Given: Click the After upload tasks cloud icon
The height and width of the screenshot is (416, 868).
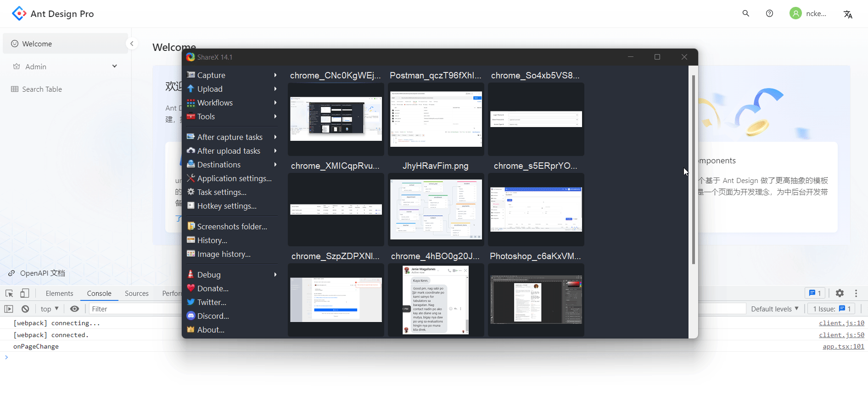Looking at the screenshot, I should (191, 150).
